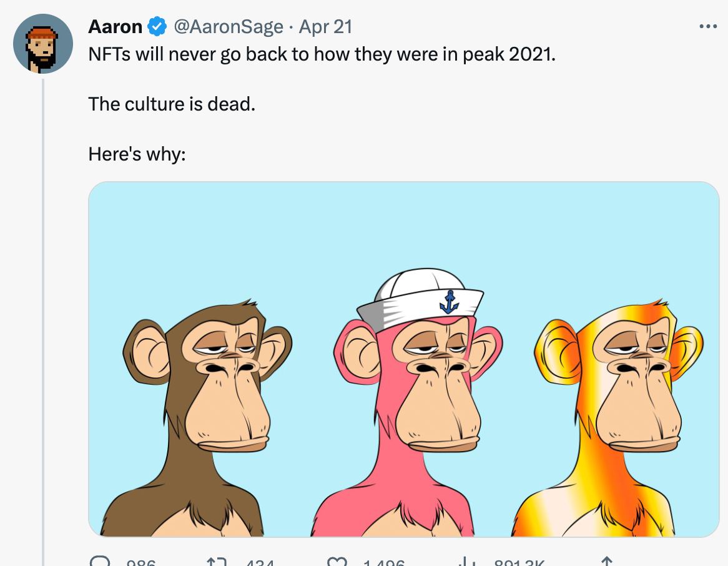Open the Apr 21 timestamp permalink

[325, 26]
